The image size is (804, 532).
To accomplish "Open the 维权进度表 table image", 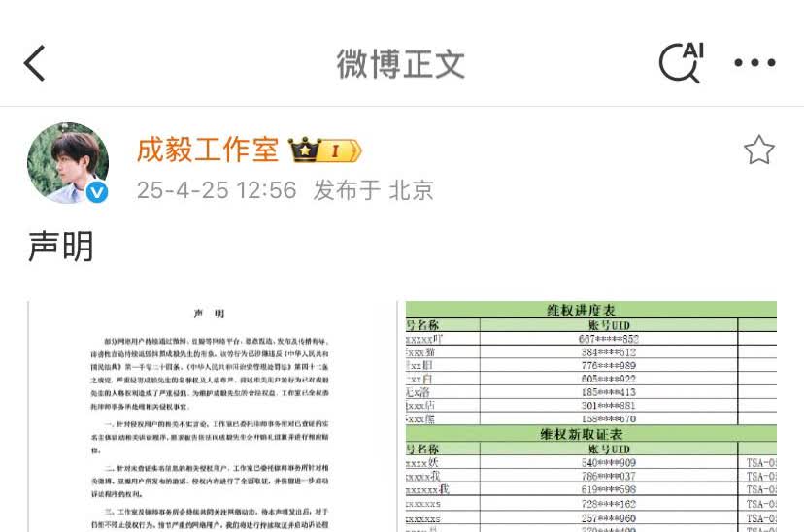I will pyautogui.click(x=590, y=416).
